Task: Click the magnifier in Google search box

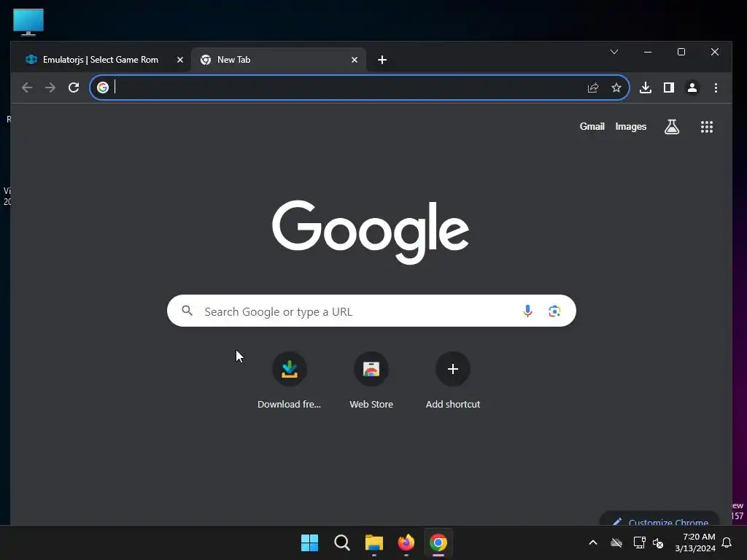Action: pos(187,311)
